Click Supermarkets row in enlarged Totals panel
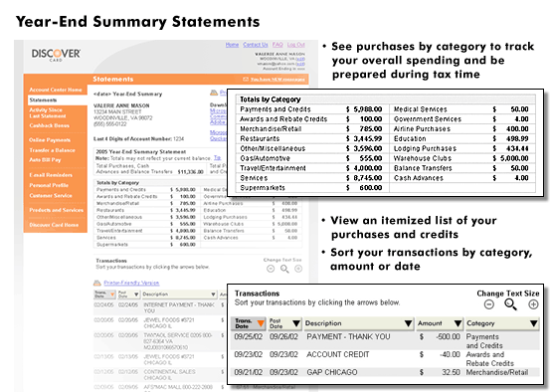This screenshot has width=550, height=392. click(311, 188)
